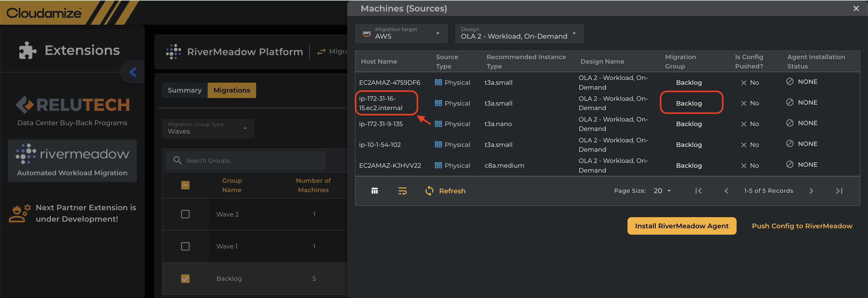The height and width of the screenshot is (298, 868).
Task: Click the search magnifier icon
Action: [177, 160]
